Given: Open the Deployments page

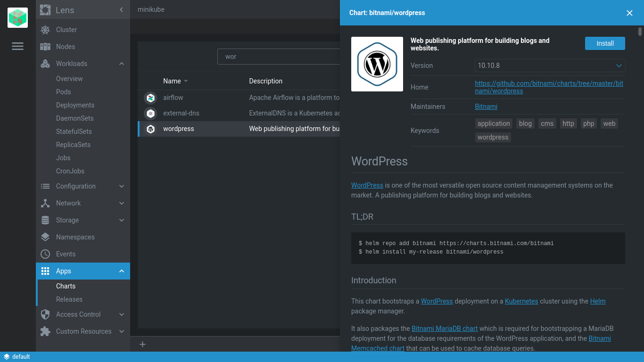Looking at the screenshot, I should pyautogui.click(x=75, y=105).
